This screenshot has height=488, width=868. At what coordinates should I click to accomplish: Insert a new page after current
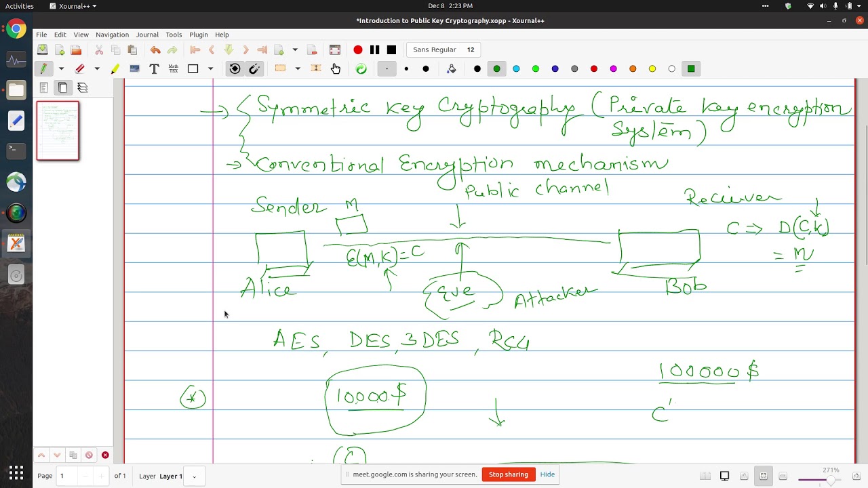pyautogui.click(x=279, y=49)
